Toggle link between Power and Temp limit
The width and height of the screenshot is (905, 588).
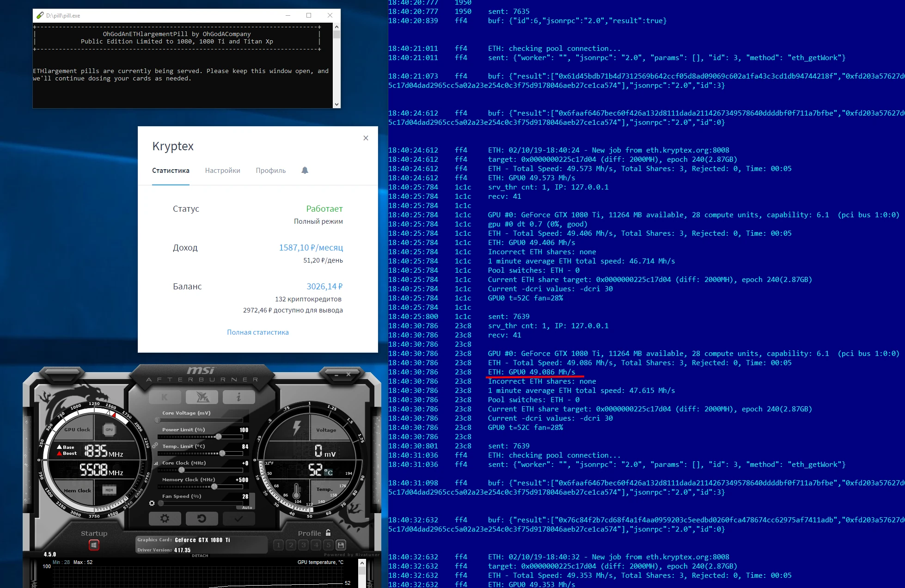(x=155, y=446)
